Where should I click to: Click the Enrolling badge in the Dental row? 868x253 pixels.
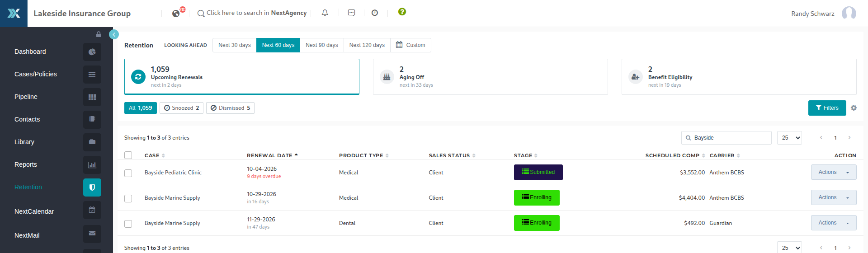(x=537, y=223)
